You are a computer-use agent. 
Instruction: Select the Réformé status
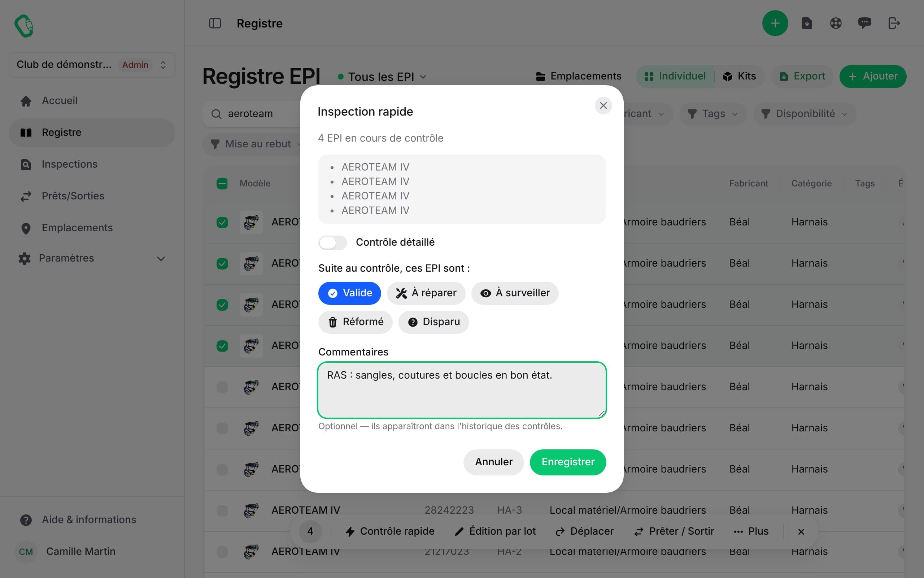point(355,322)
